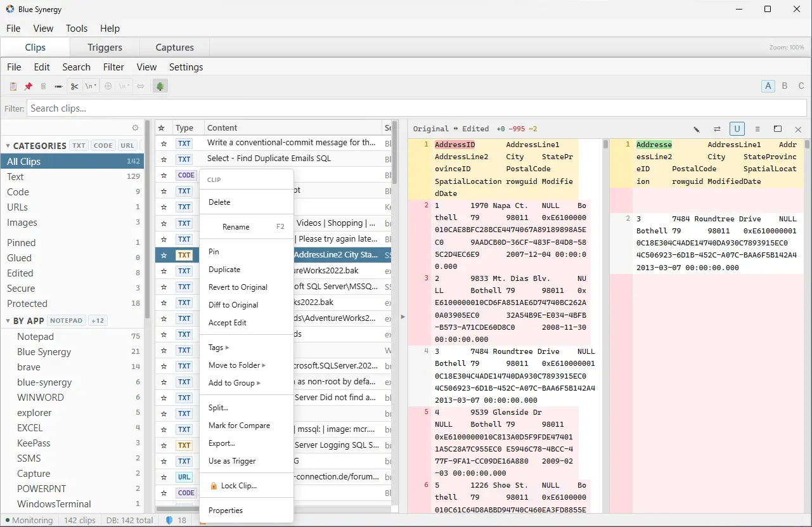Click the Blue Synergy app icon in title bar
The image size is (812, 527).
pyautogui.click(x=10, y=10)
